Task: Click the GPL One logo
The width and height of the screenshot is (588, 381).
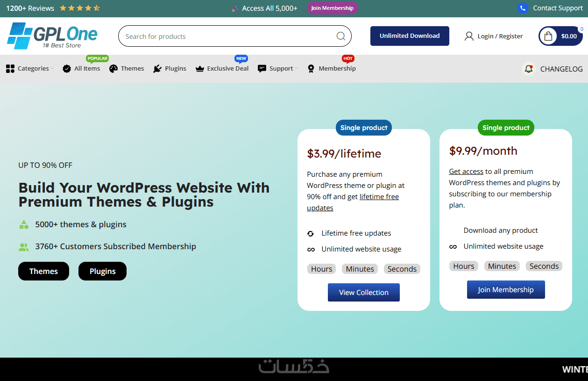Action: tap(52, 36)
